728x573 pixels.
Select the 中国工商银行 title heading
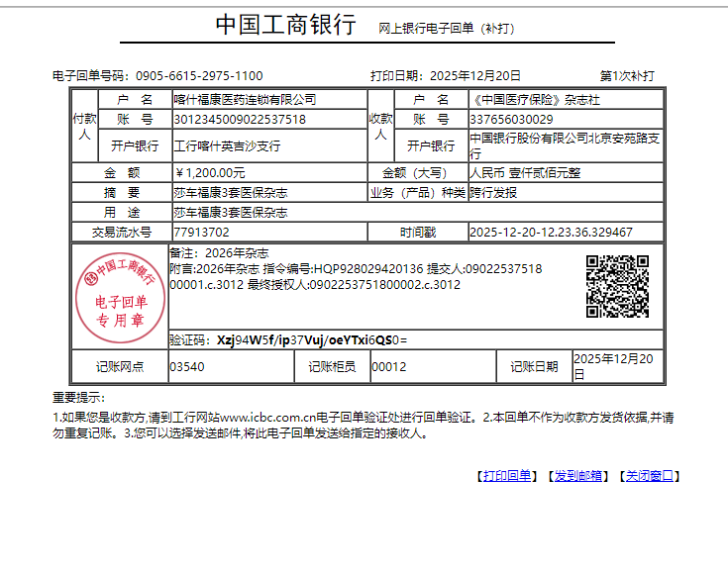[x=285, y=26]
